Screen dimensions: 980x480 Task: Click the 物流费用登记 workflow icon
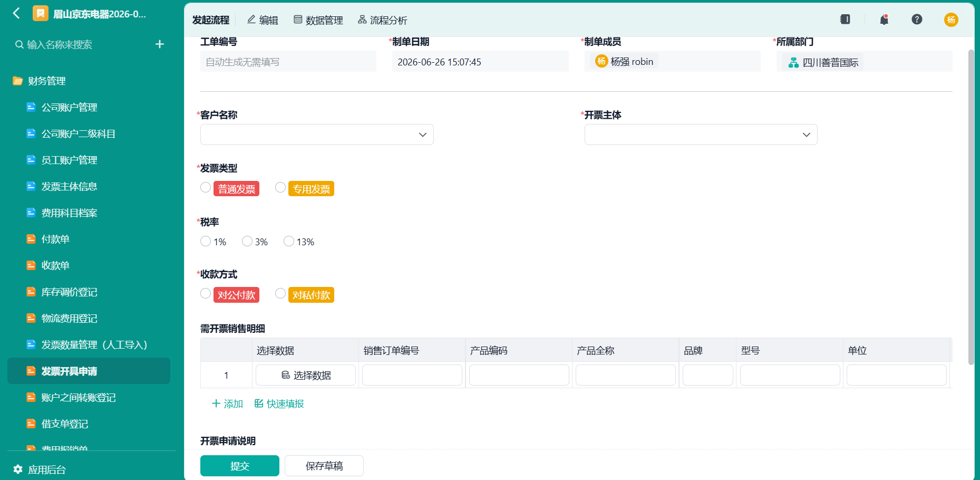click(31, 318)
